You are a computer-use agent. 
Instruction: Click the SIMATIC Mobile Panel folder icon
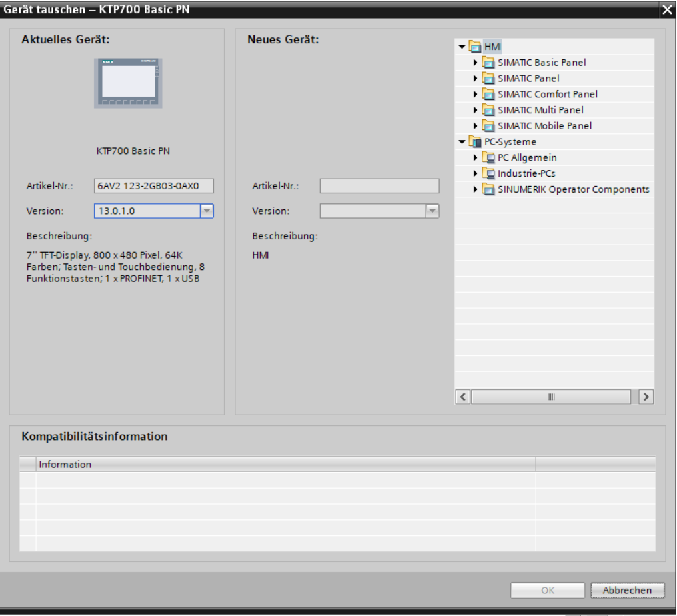[488, 126]
